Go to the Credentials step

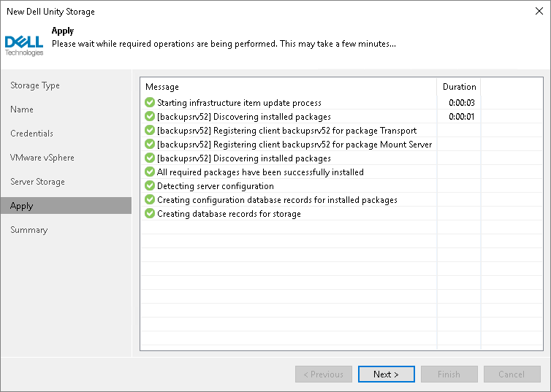(31, 134)
